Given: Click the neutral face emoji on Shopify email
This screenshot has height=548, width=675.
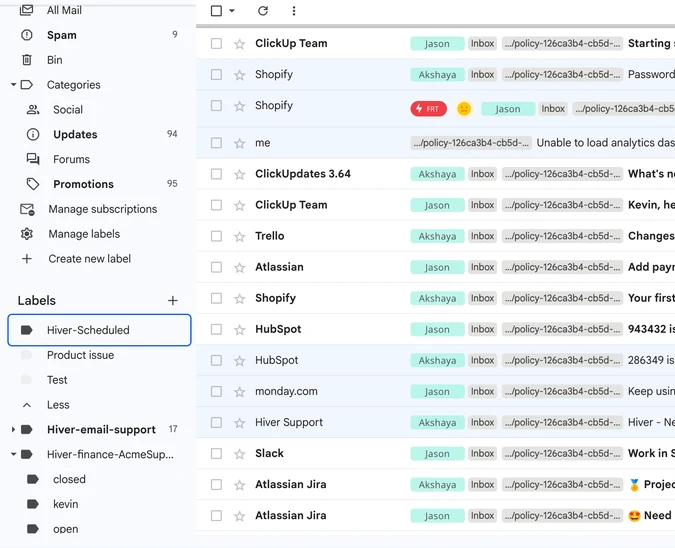Looking at the screenshot, I should click(464, 108).
